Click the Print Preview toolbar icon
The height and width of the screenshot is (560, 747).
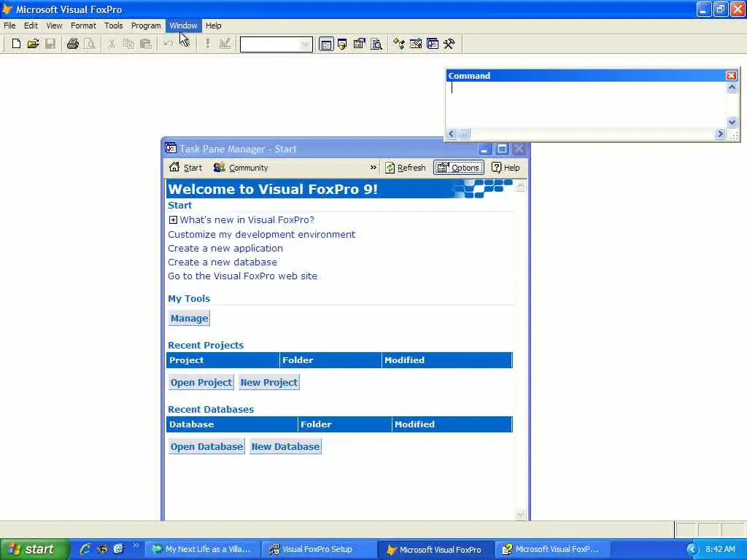click(90, 44)
